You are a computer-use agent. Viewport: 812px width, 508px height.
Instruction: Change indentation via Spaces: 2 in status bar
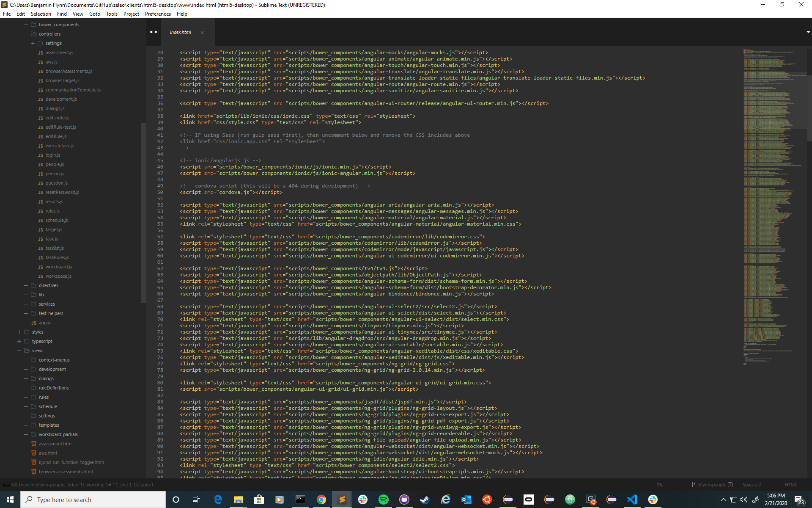click(752, 485)
